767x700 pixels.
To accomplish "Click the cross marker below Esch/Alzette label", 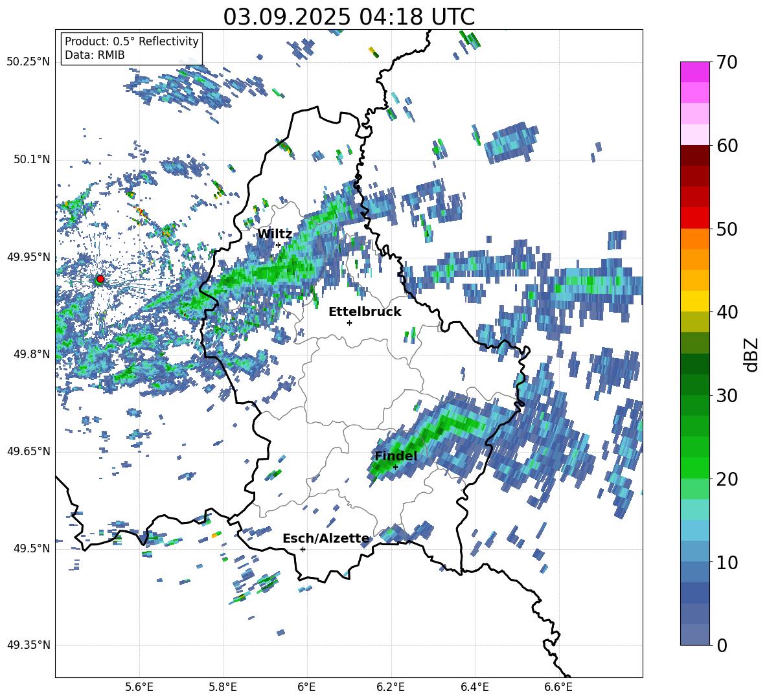I will tap(303, 549).
